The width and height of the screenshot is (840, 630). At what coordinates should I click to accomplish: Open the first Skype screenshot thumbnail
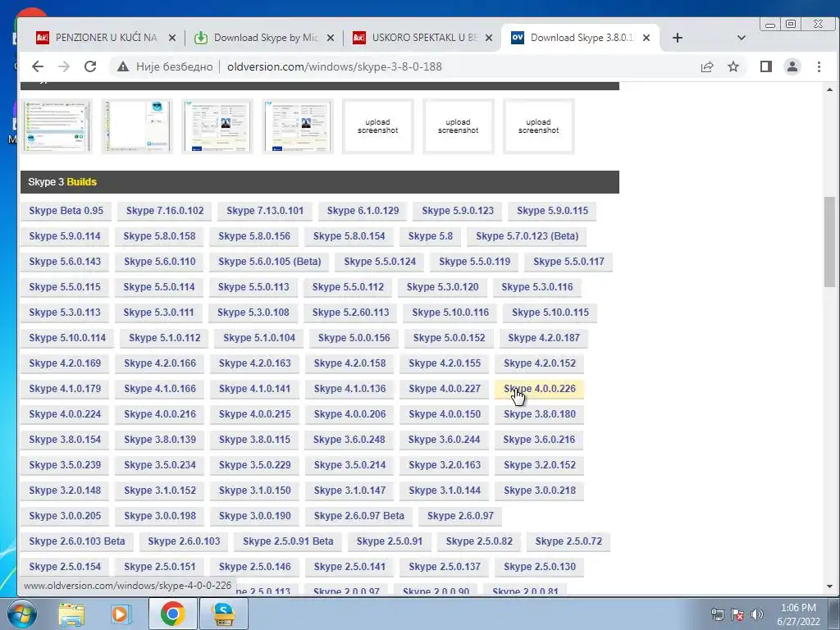tap(57, 126)
